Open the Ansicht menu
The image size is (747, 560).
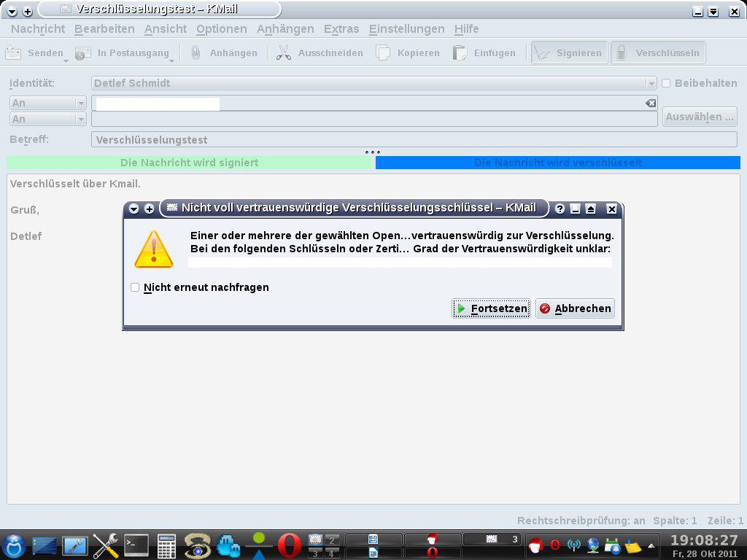(166, 29)
